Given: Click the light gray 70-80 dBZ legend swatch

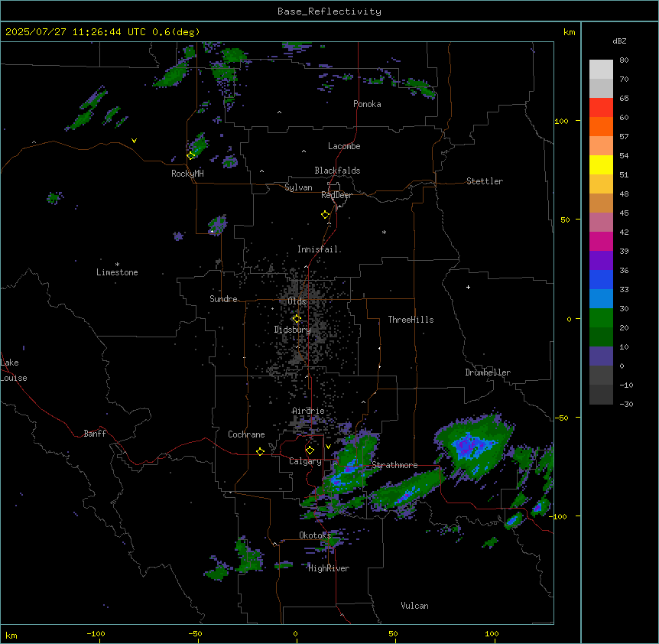Looking at the screenshot, I should click(601, 70).
